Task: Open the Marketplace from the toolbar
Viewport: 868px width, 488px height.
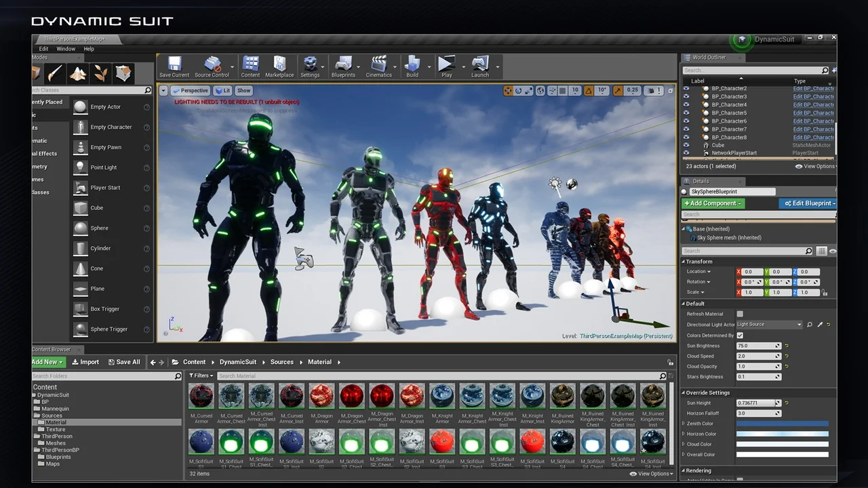Action: click(279, 64)
